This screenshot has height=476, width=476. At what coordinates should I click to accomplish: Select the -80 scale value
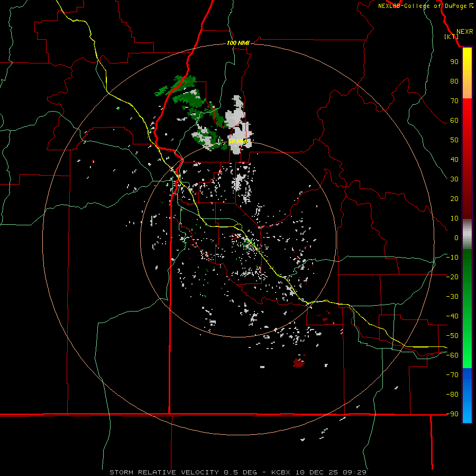452,395
